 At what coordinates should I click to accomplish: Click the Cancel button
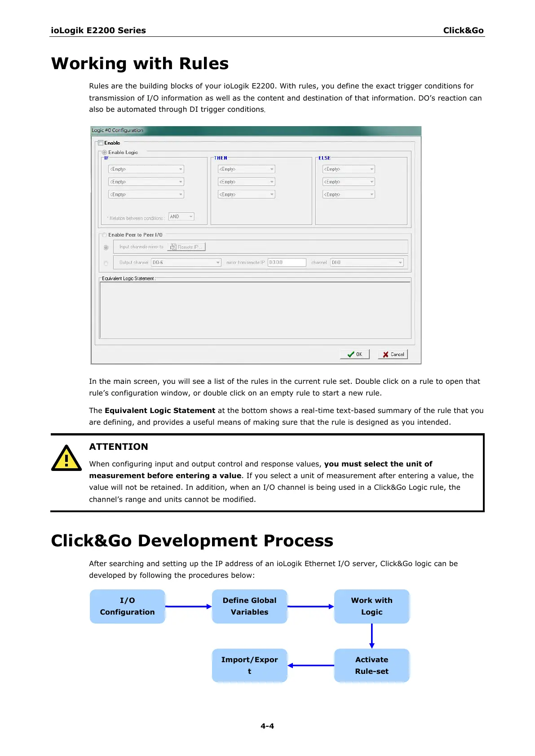coord(393,354)
